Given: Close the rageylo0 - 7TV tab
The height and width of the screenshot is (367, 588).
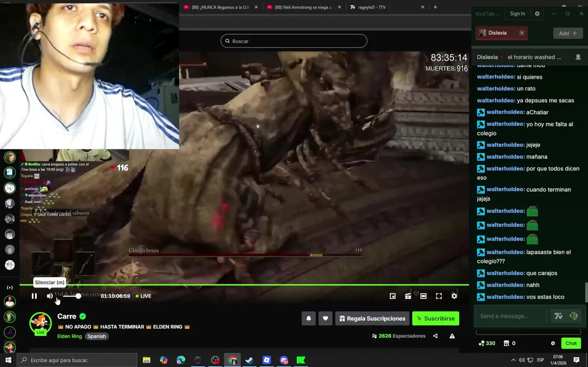Looking at the screenshot, I should [x=422, y=7].
